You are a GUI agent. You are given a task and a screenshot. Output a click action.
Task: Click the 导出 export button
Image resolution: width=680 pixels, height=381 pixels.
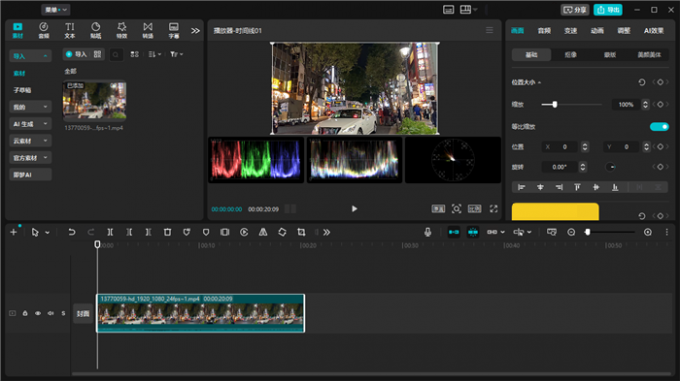coord(608,10)
